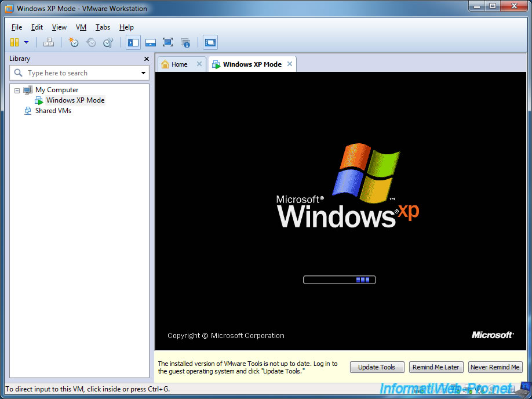Open the Tabs menu
The width and height of the screenshot is (532, 399).
coord(103,27)
